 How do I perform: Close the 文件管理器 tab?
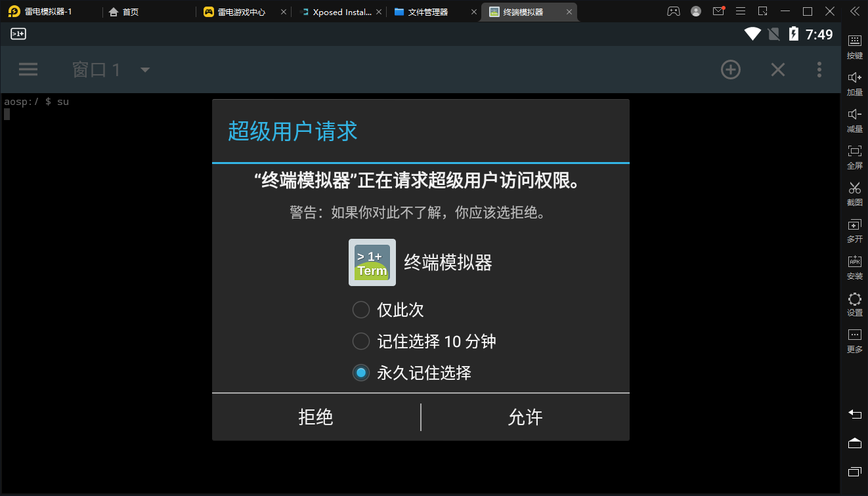[x=474, y=12]
